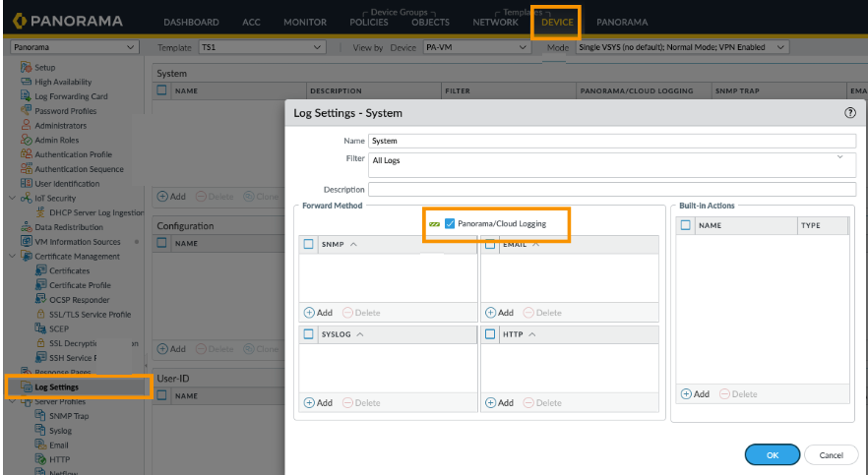Select Password Profiles in sidebar tree

tap(65, 111)
